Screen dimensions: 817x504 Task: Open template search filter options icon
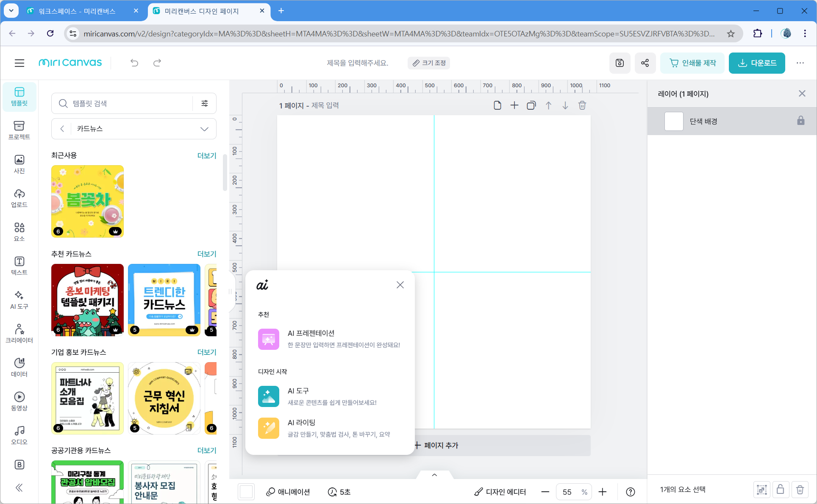[205, 103]
